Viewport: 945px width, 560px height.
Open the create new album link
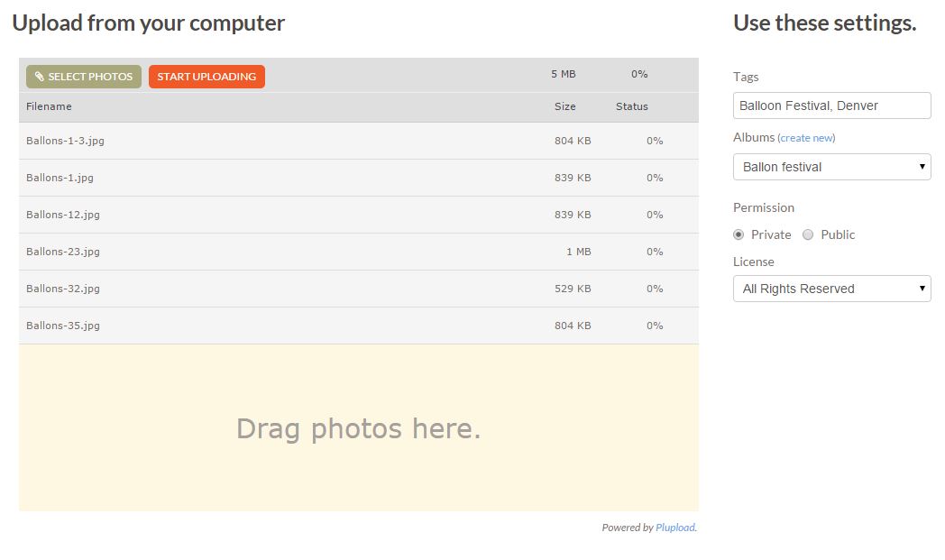coord(806,138)
